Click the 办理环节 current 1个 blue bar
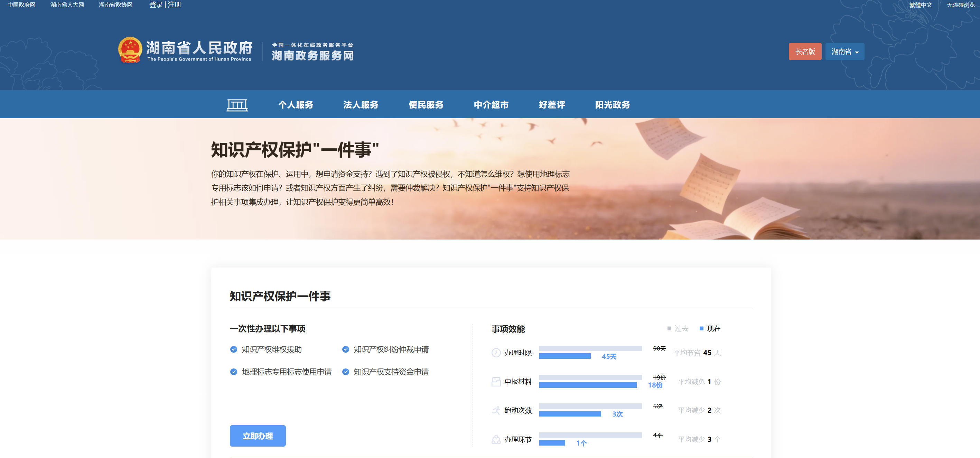Screen dimensions: 980x458 552,443
